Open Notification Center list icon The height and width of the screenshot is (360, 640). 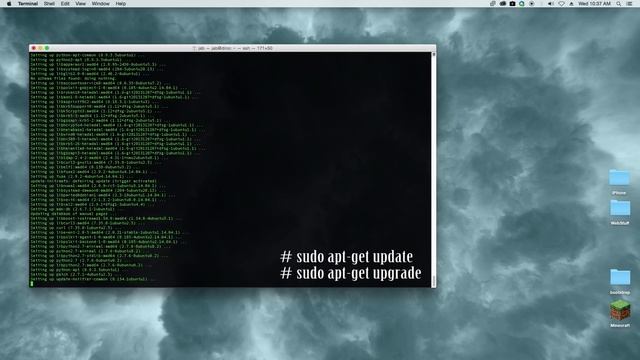pos(630,4)
